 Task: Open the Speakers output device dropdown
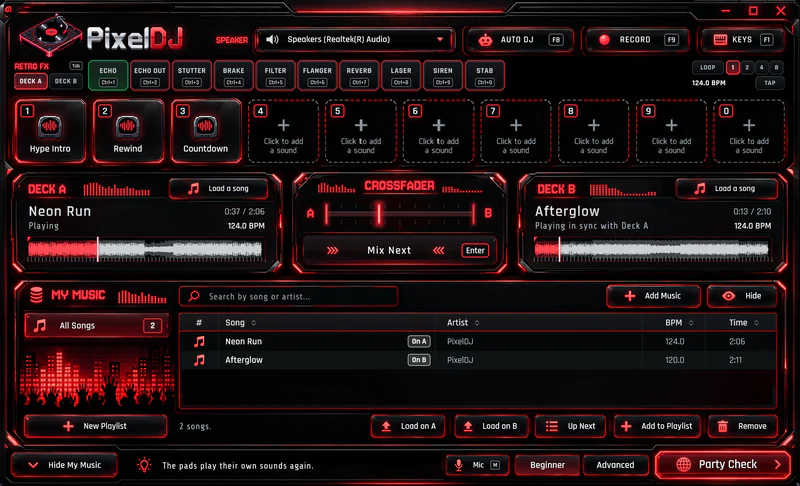(x=355, y=39)
